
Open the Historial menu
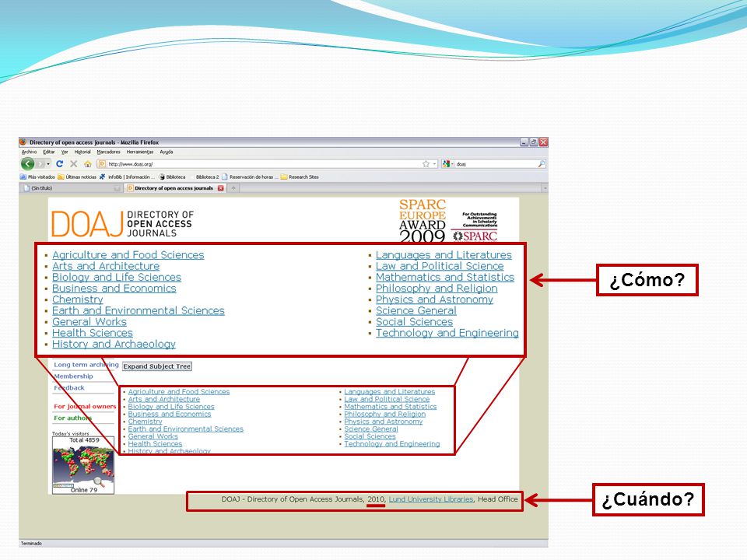82,152
